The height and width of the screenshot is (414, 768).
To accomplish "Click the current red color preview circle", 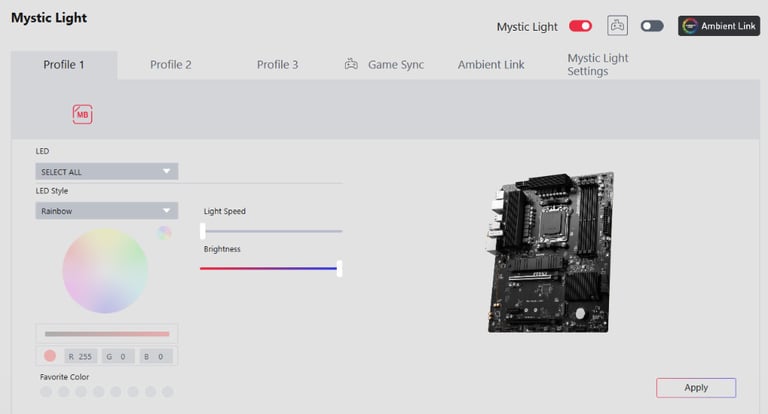I will pos(49,356).
